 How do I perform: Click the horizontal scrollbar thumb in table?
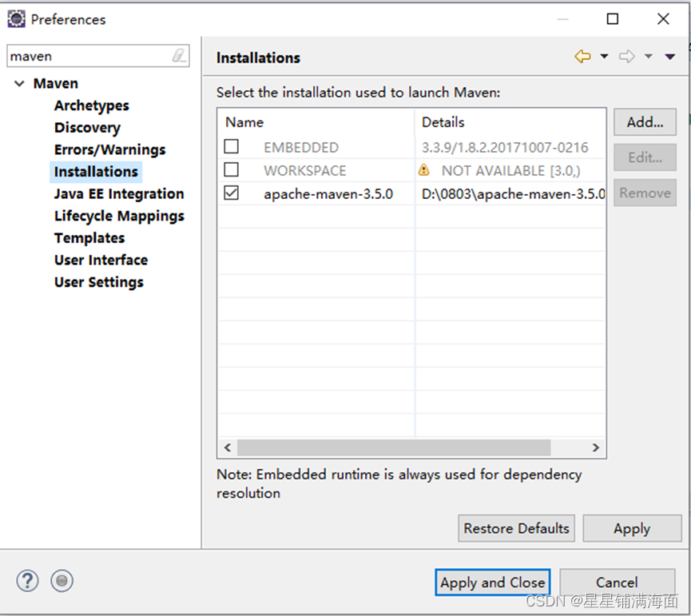(x=394, y=447)
